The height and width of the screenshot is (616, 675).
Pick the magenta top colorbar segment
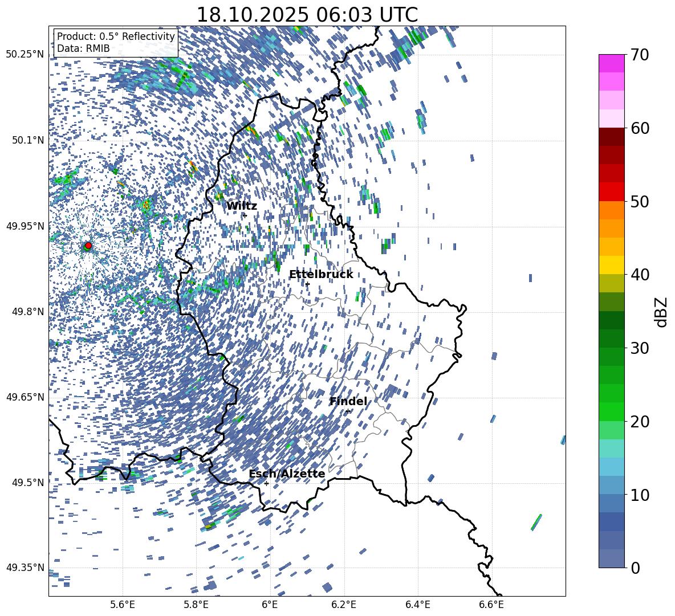pyautogui.click(x=611, y=64)
